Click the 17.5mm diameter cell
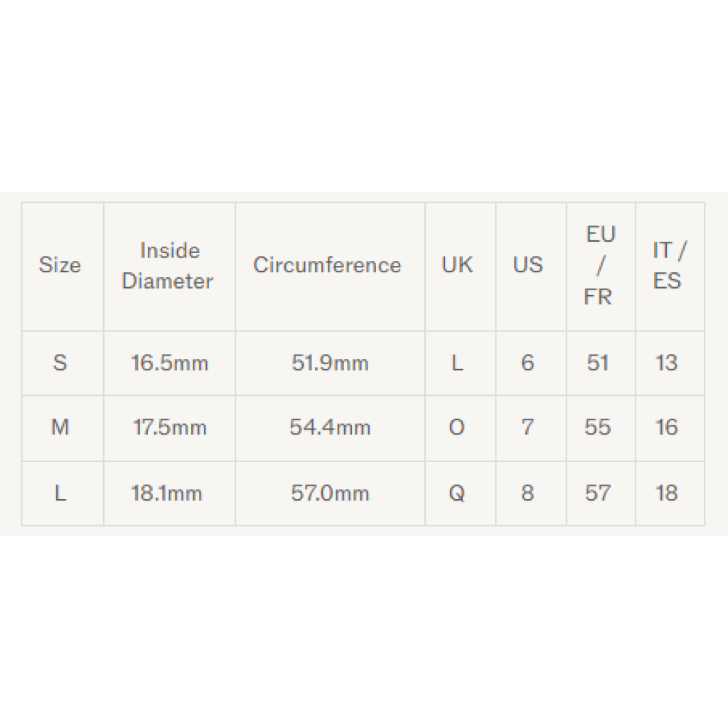Viewport: 728px width, 728px height. point(170,428)
